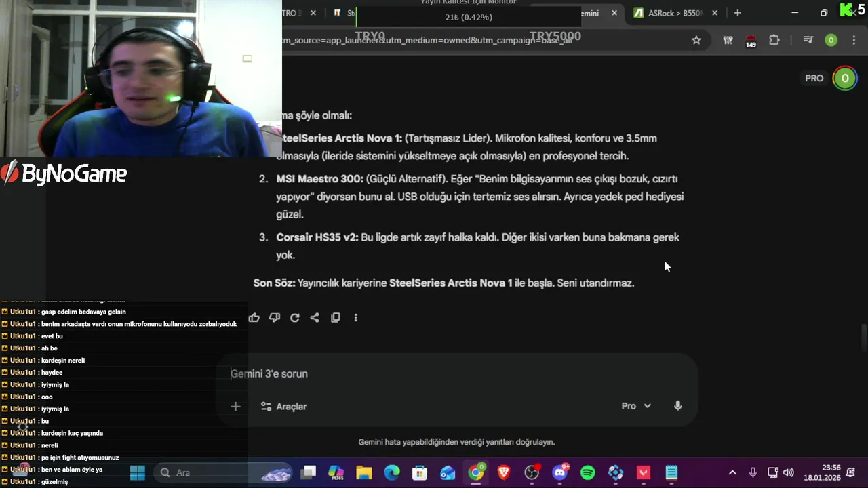The image size is (868, 488).
Task: Open the Gemini account avatar
Action: 845,78
